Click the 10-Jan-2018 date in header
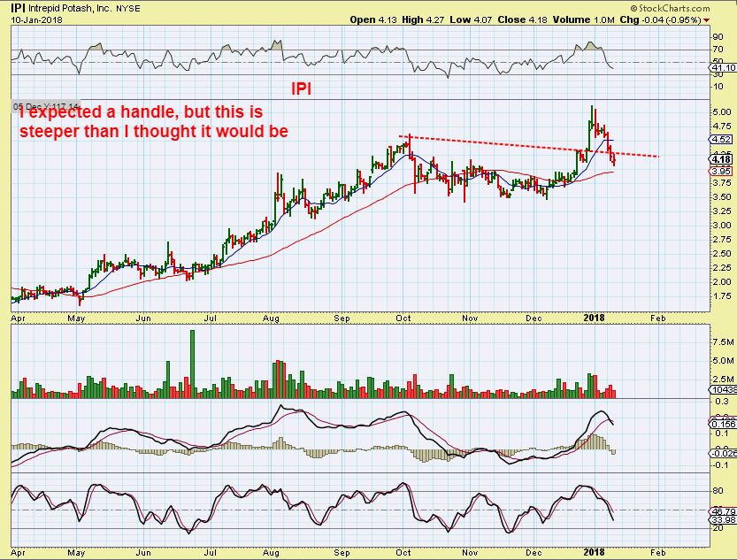The width and height of the screenshot is (737, 560). (x=36, y=20)
